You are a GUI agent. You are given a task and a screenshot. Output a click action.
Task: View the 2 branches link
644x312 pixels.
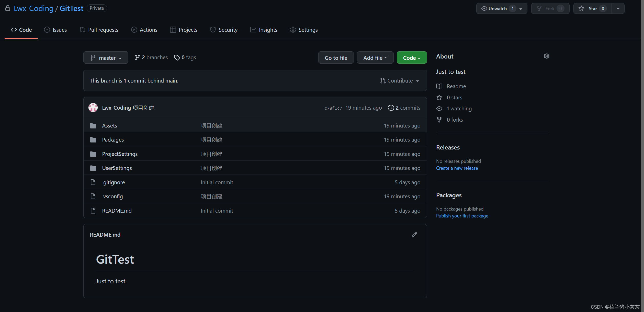pos(151,57)
